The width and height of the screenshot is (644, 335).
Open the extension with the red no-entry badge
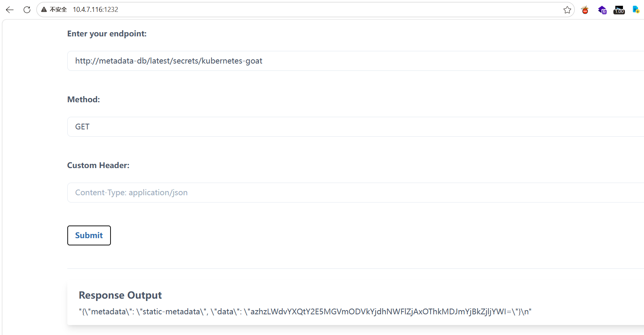[585, 10]
